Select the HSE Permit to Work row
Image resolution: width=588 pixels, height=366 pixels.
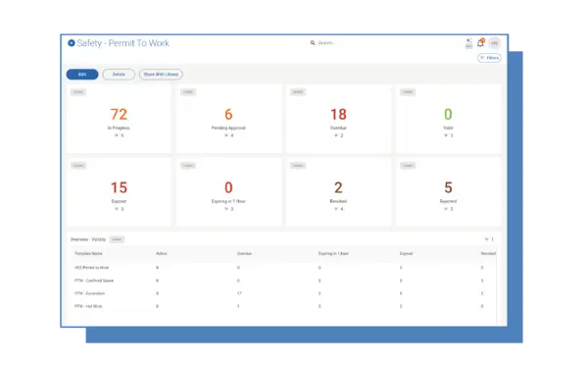[283, 268]
